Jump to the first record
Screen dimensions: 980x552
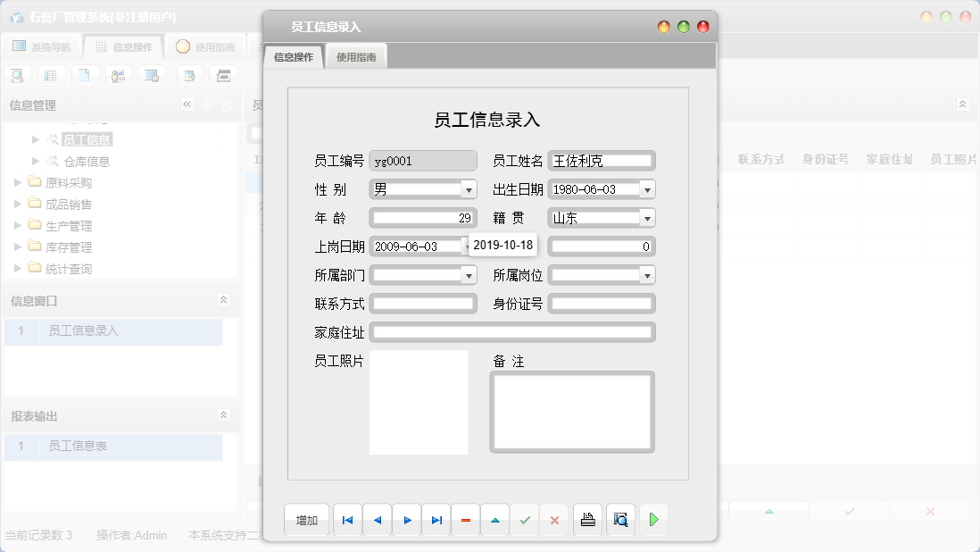tap(347, 519)
